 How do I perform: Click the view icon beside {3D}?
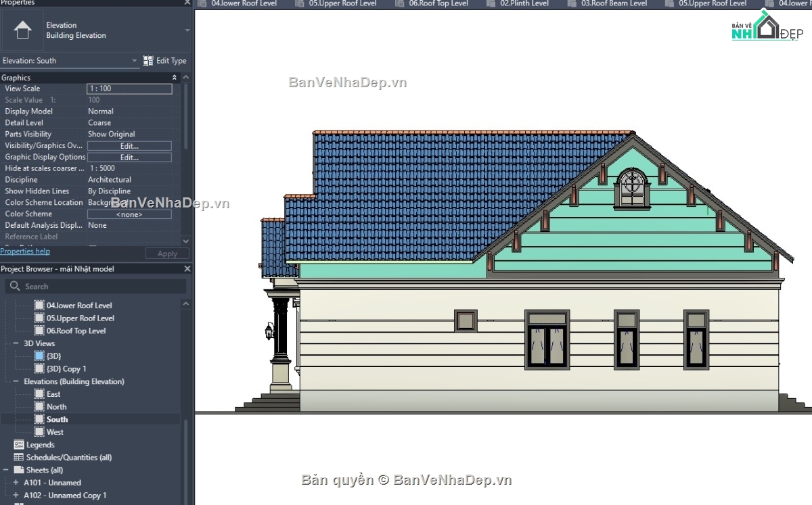pos(39,356)
